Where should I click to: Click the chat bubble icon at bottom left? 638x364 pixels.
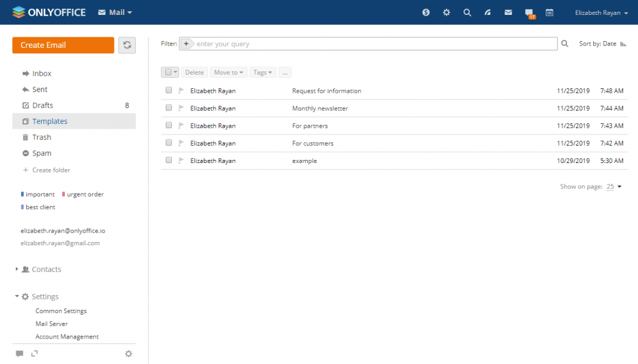point(19,353)
